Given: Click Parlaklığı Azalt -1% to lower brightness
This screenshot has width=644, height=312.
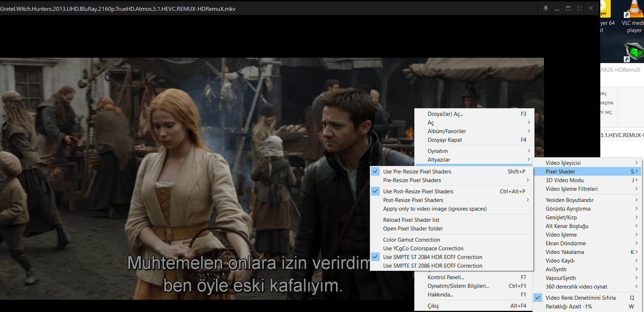Looking at the screenshot, I should pyautogui.click(x=569, y=307).
